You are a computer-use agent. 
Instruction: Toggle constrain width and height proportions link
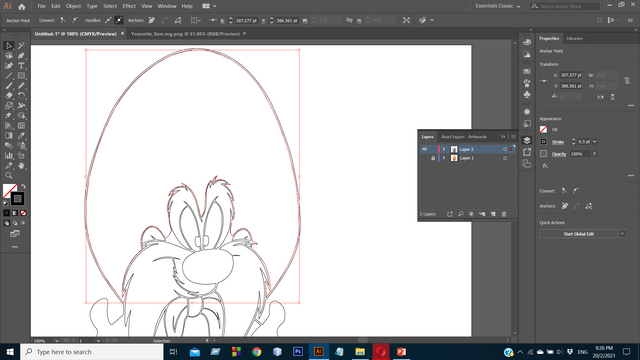(x=627, y=81)
